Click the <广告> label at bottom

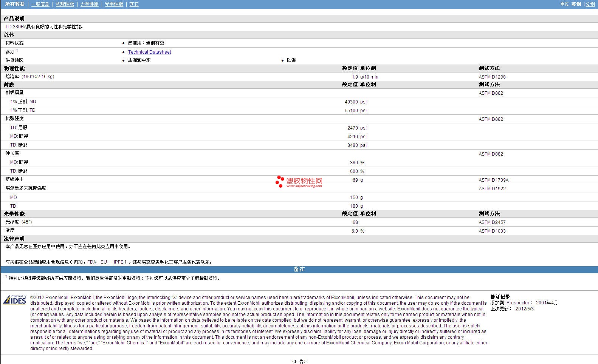point(299,362)
